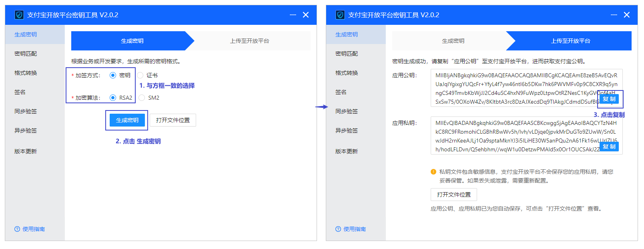Click the shield logo in left window title bar
644x249 pixels.
click(19, 15)
